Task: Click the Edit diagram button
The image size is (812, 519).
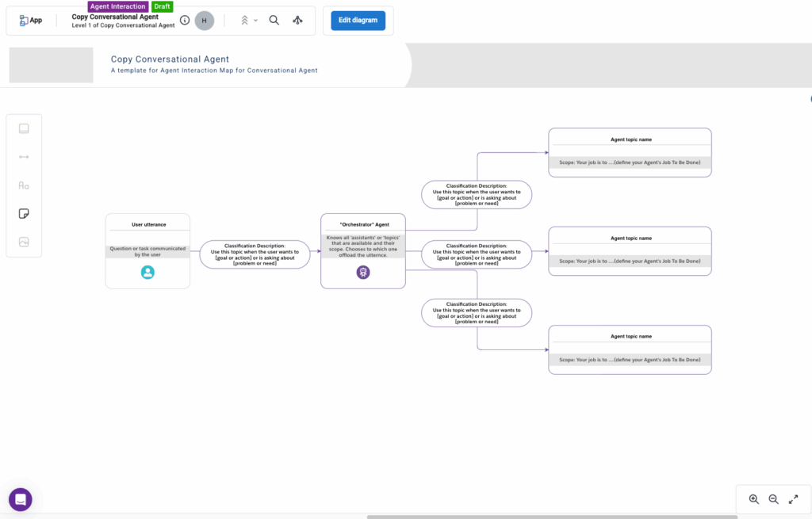Action: pyautogui.click(x=358, y=21)
